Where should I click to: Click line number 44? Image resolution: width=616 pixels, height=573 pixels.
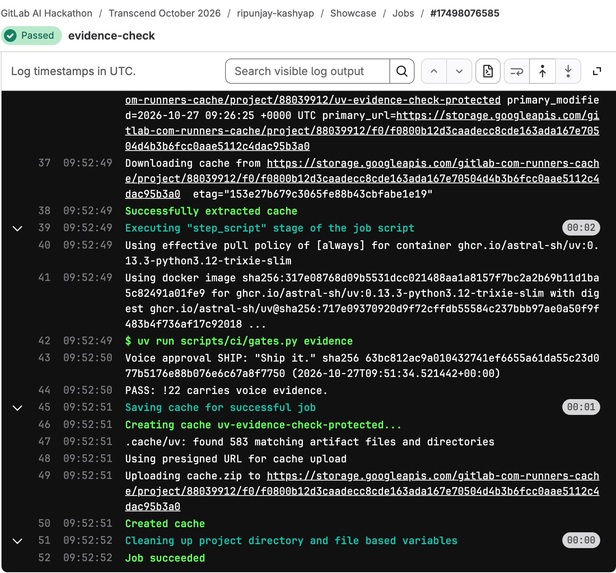point(44,390)
